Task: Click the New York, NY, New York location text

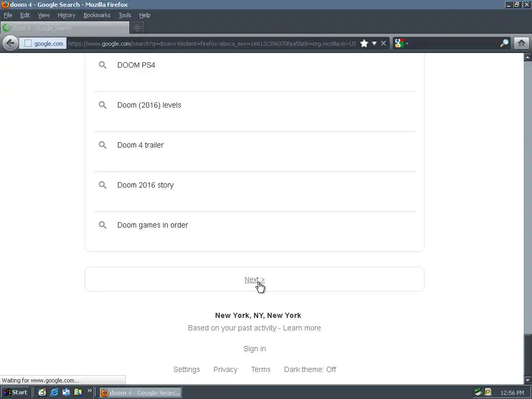Action: [x=258, y=315]
